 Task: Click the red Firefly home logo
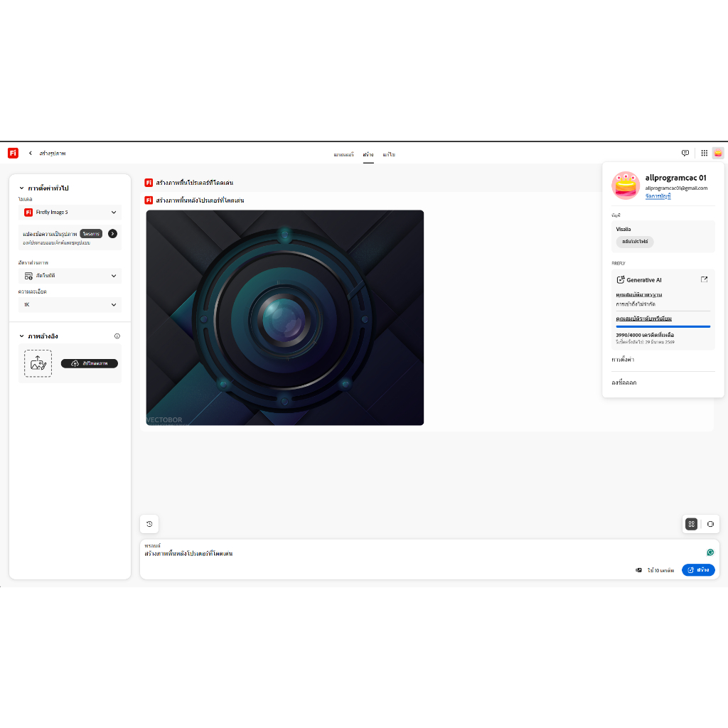pos(13,153)
